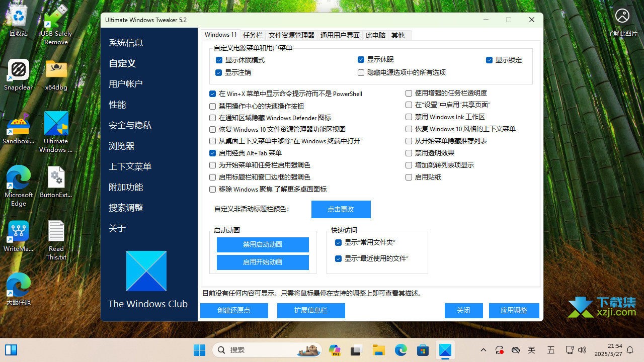Open the 大眼仔旭 Edge shortcut
This screenshot has width=644, height=362.
19,290
